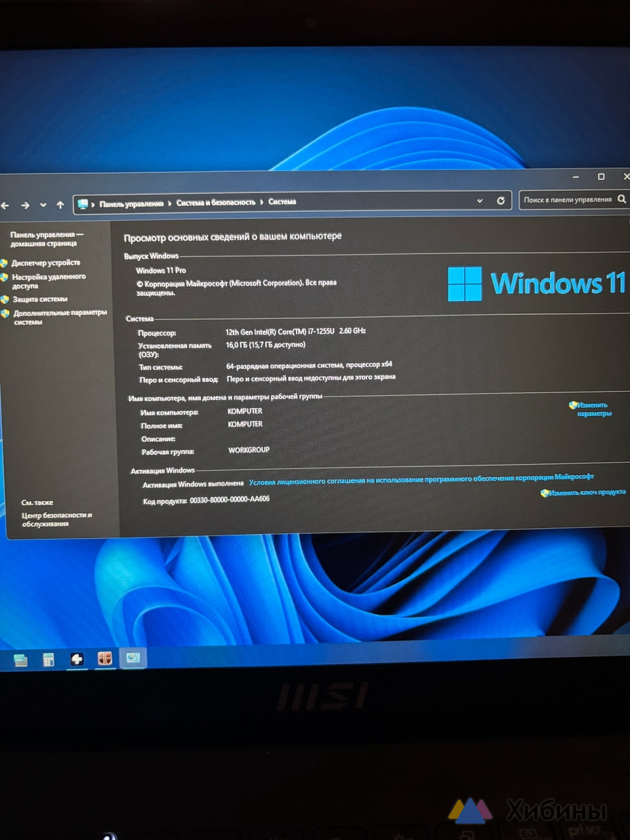
Task: Open 'Защита системы' from the sidebar
Action: (40, 299)
